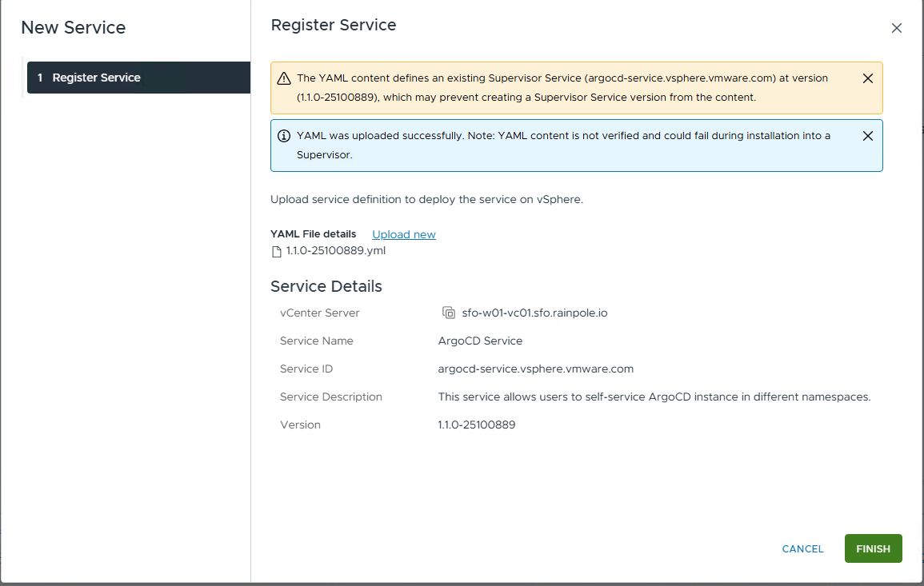Click the vCenter Server icon
Viewport: 924px width, 586px height.
point(449,313)
